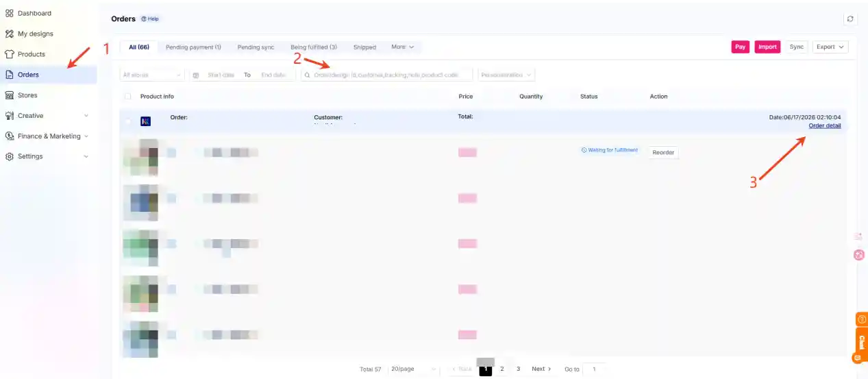Open the More tabs dropdown
Viewport: 868px width, 379px height.
click(x=403, y=47)
